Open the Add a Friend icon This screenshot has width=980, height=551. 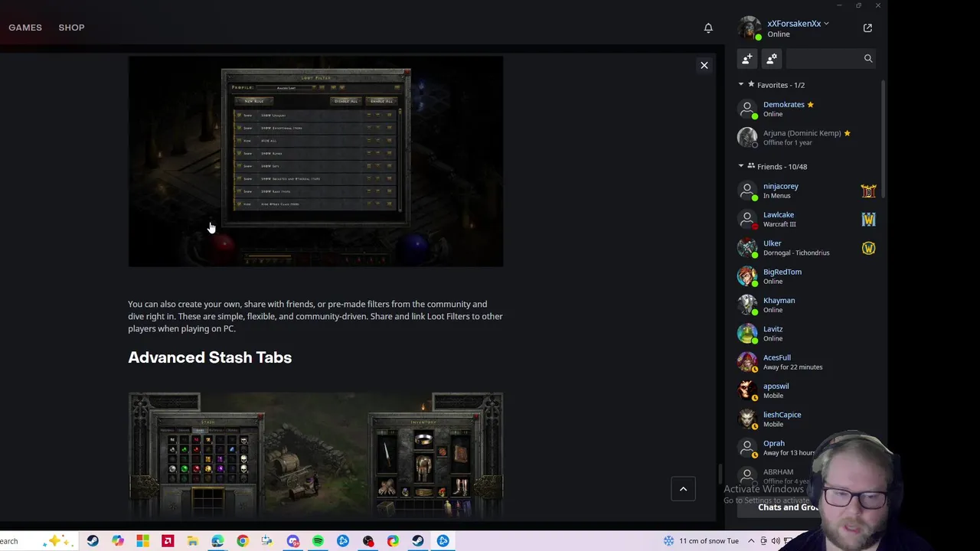pyautogui.click(x=747, y=59)
